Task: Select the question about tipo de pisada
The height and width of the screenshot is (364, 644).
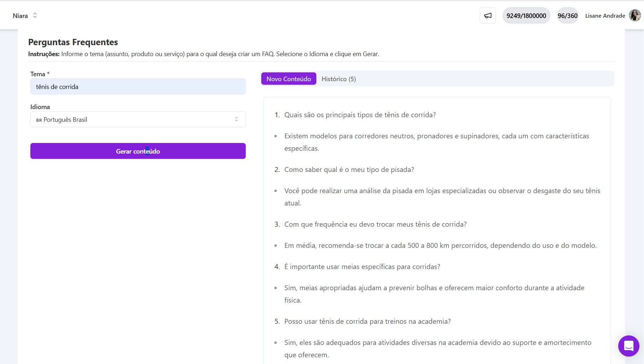Action: click(x=349, y=169)
